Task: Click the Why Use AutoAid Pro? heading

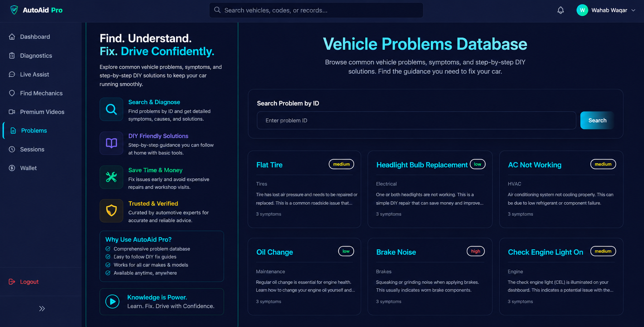Action: coord(138,240)
